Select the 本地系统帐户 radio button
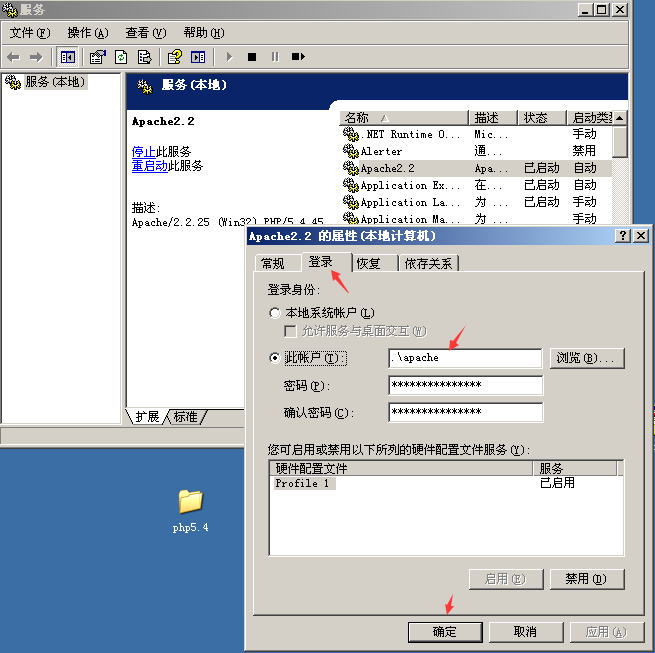Viewport: 655px width, 653px height. pyautogui.click(x=275, y=313)
